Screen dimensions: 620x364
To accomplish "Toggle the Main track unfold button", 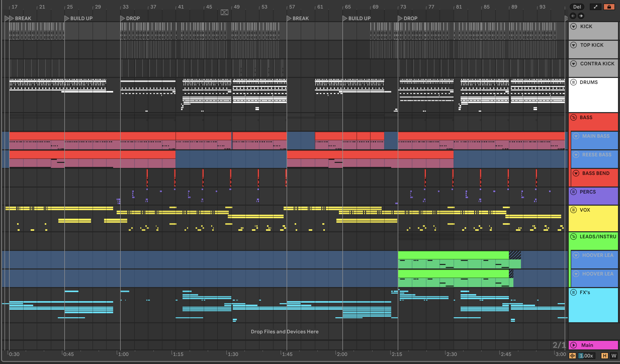I will 573,345.
